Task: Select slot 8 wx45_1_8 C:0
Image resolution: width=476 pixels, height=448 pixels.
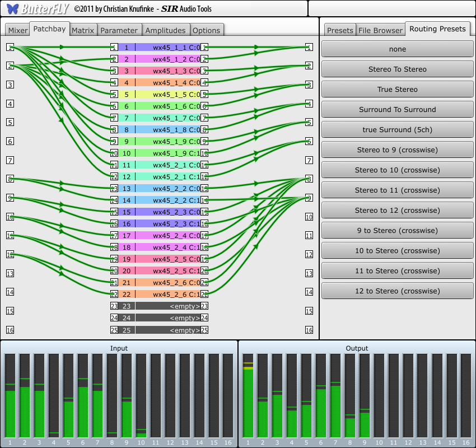Action: (160, 129)
